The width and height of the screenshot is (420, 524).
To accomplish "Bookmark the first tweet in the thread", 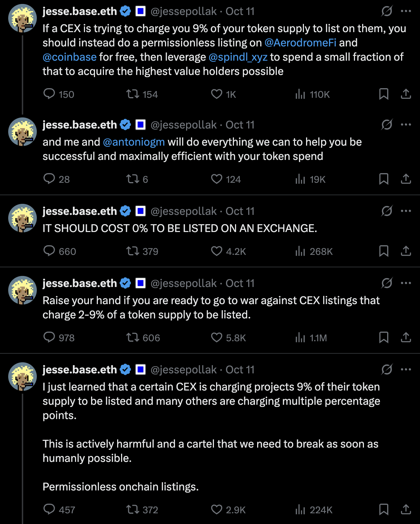I will (384, 94).
